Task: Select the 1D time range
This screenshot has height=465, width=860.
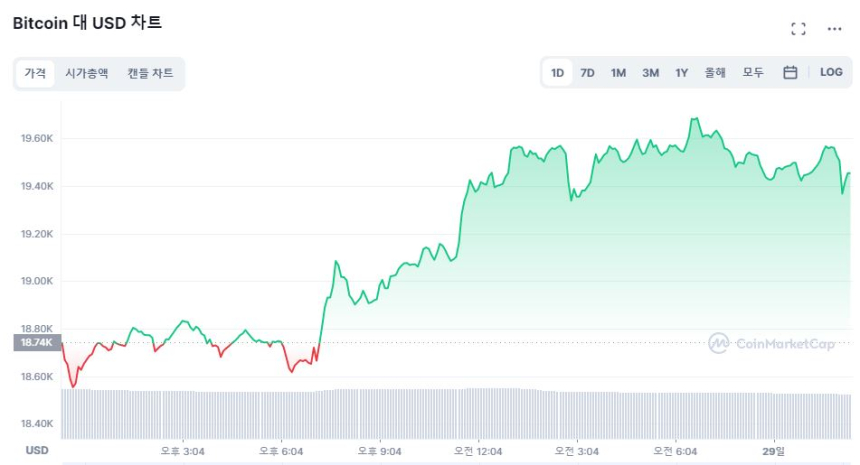Action: pyautogui.click(x=558, y=72)
